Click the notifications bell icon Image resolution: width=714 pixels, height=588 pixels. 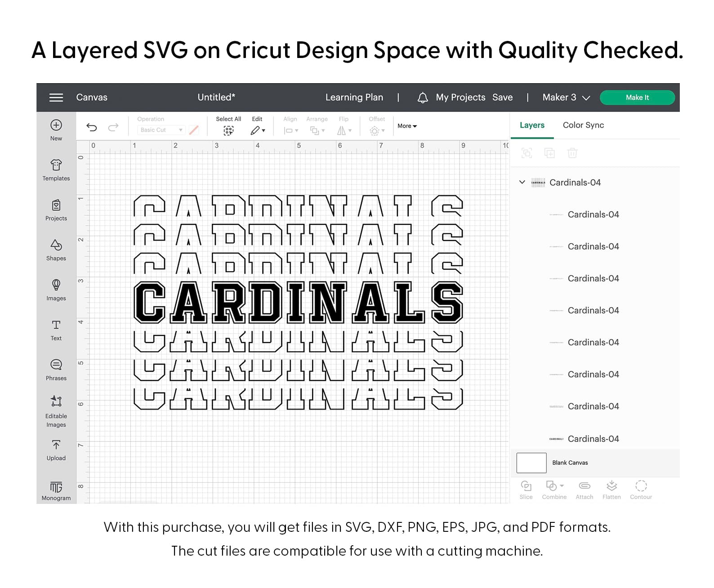pyautogui.click(x=423, y=98)
